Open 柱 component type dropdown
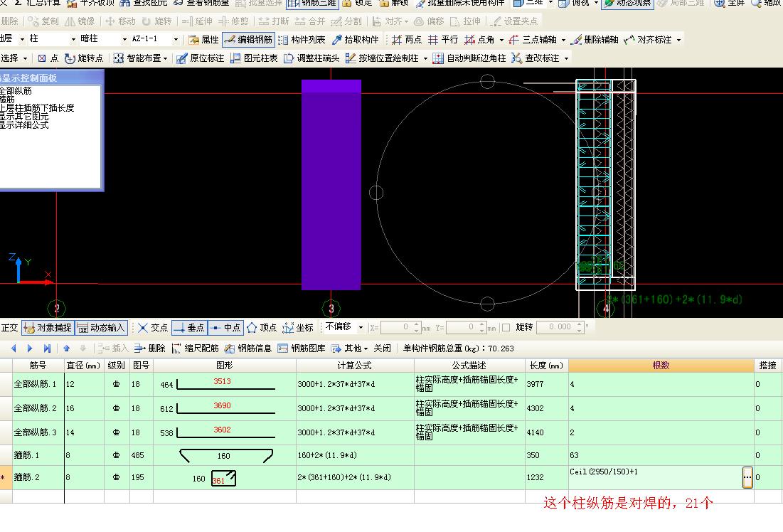Image resolution: width=783 pixels, height=532 pixels. [73, 39]
